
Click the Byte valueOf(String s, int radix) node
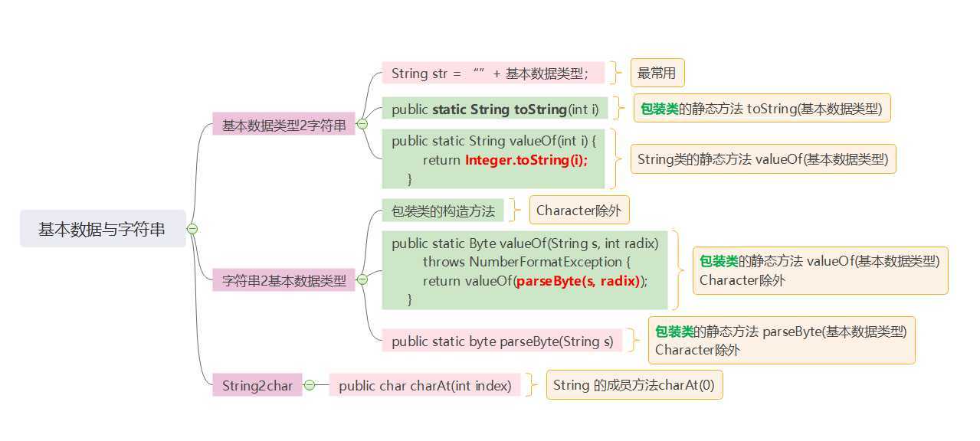click(525, 270)
